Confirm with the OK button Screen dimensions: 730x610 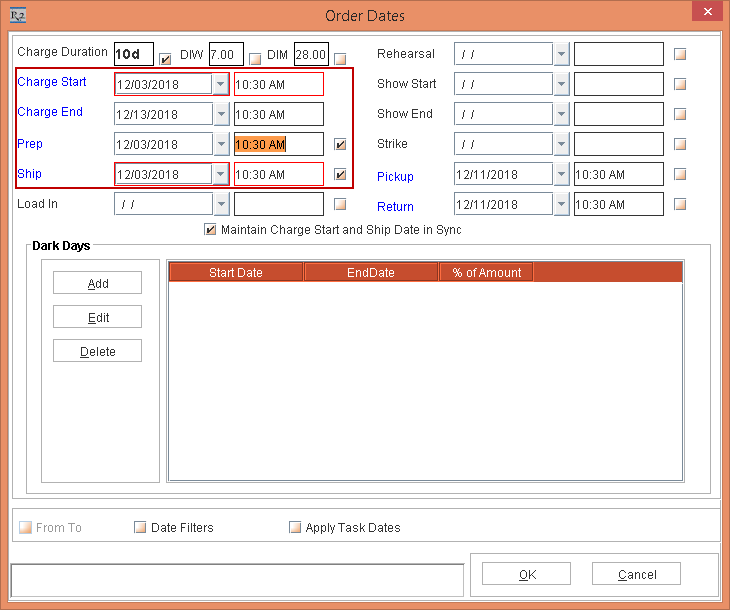coord(527,574)
